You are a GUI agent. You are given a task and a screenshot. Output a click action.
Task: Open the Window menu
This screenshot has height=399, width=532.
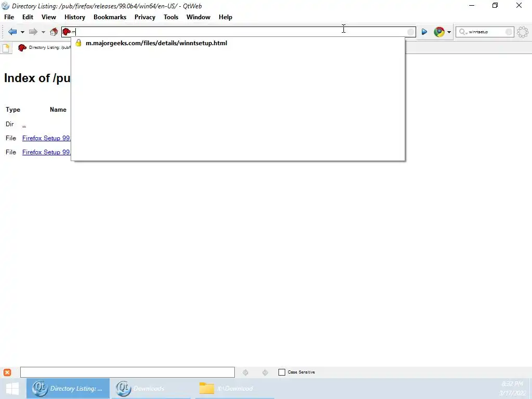(198, 17)
